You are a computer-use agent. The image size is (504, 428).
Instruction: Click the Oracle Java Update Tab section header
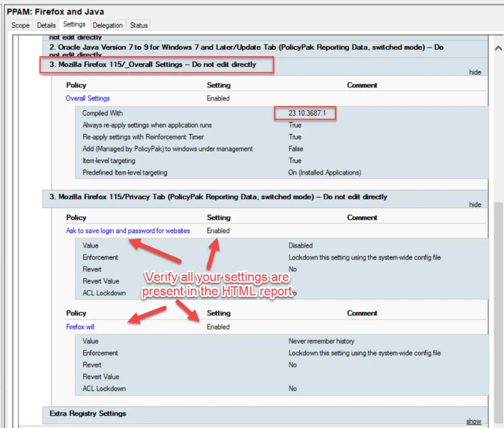(x=247, y=47)
